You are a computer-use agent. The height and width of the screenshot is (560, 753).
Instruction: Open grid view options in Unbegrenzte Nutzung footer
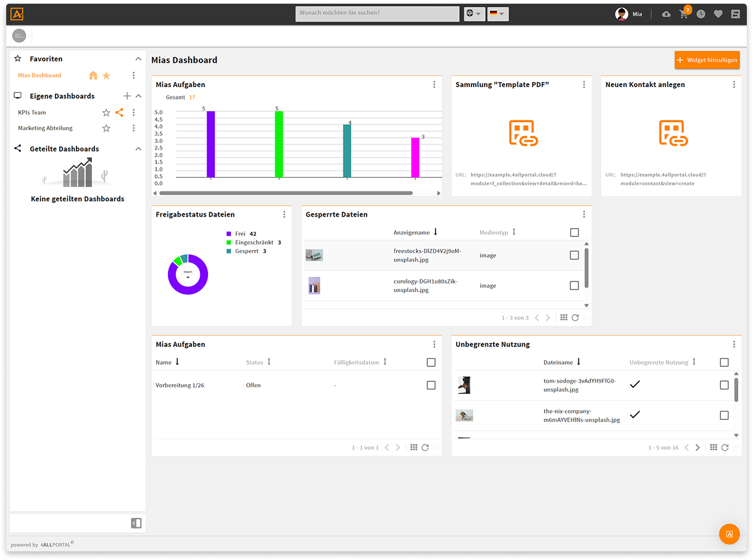[713, 448]
